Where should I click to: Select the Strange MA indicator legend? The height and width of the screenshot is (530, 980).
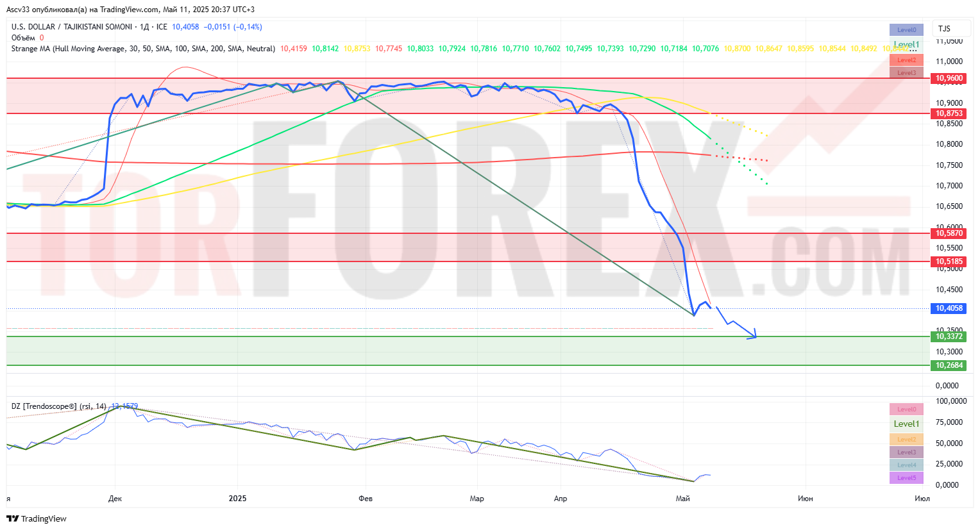pyautogui.click(x=142, y=49)
